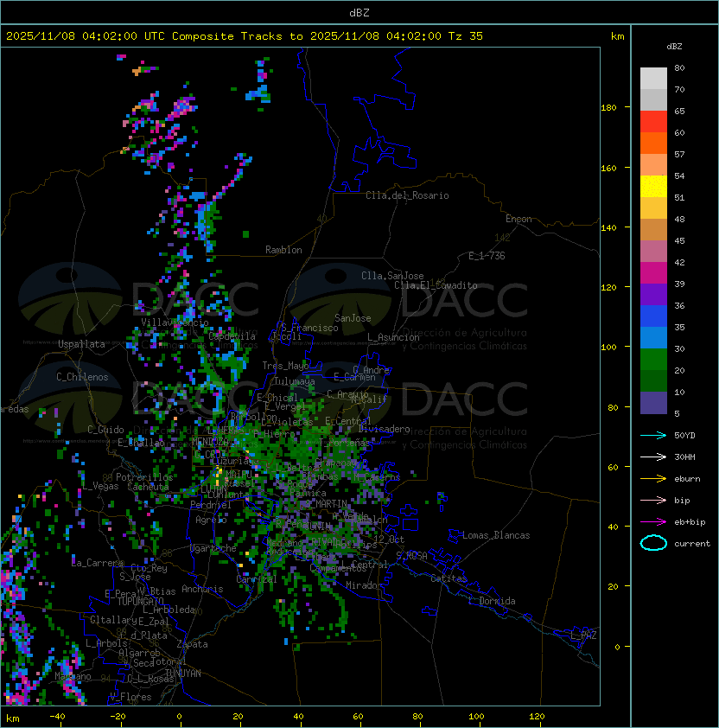719x728 pixels.
Task: Click the Ramblon map label
Action: pyautogui.click(x=283, y=250)
